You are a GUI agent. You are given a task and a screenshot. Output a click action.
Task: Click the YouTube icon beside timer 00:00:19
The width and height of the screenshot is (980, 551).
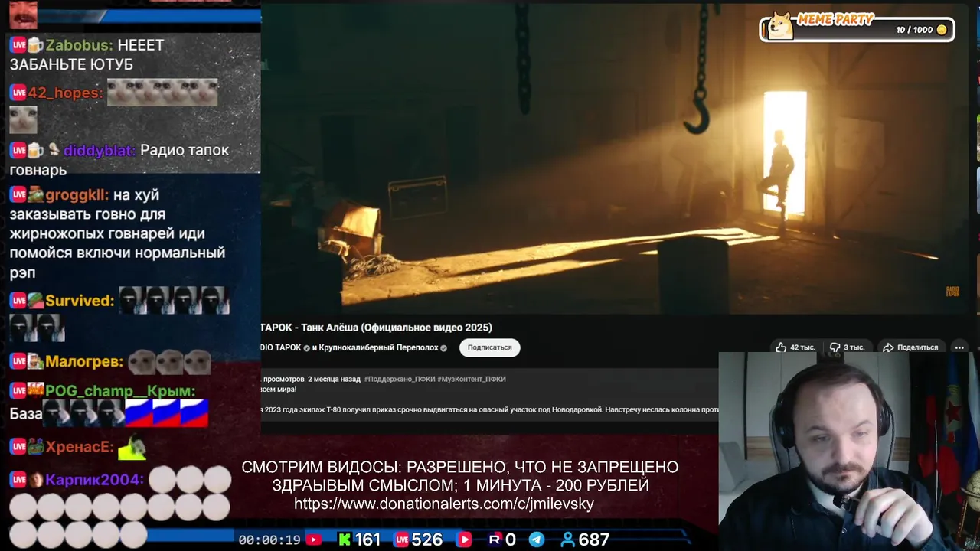(313, 540)
